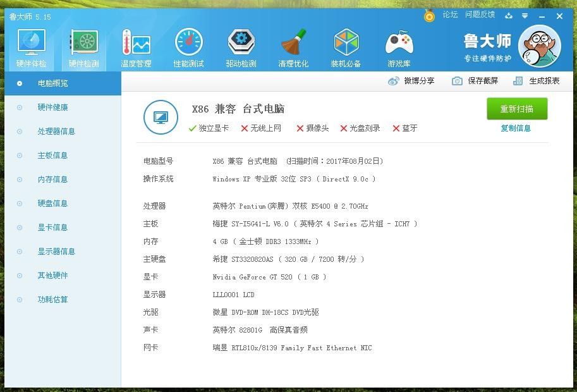
Task: Open 装机必备 essential software cube
Action: (346, 49)
